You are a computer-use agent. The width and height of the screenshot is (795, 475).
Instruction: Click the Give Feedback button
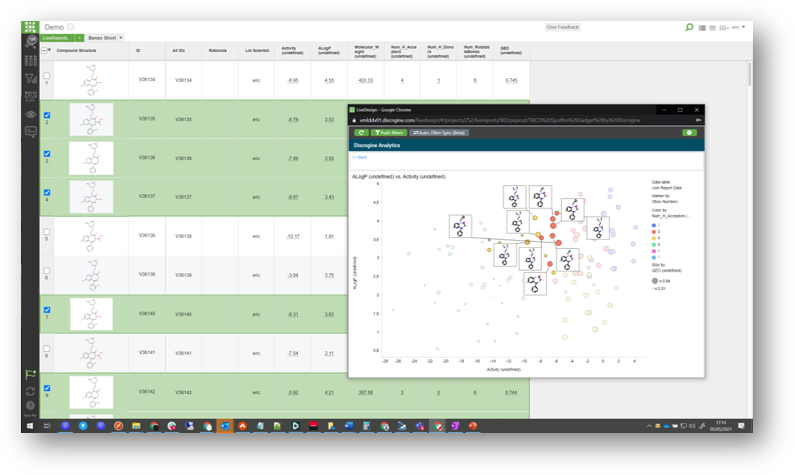tap(563, 27)
